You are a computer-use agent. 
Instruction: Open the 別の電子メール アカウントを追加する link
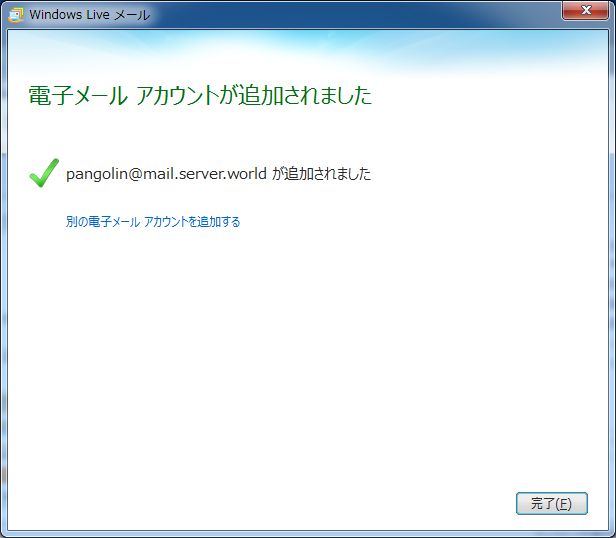point(153,222)
